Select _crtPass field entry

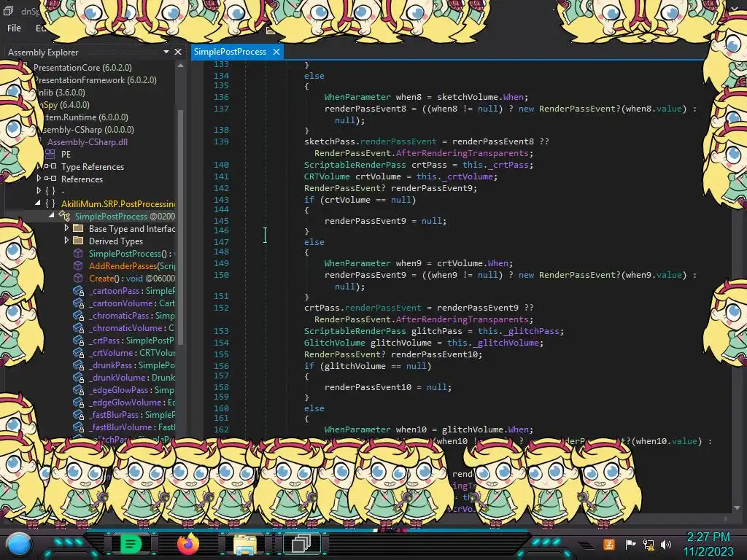[x=132, y=341]
